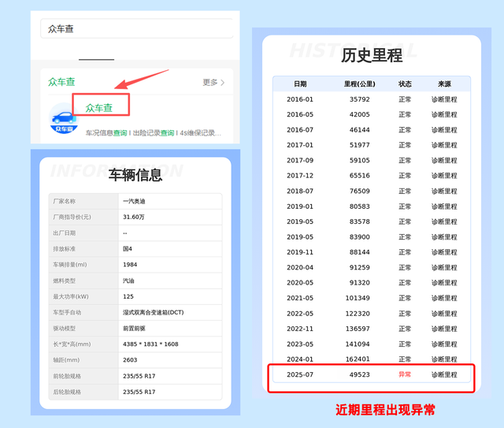
Task: Select the 4385 * 1831 * 1608 dimensions value
Action: pos(150,344)
